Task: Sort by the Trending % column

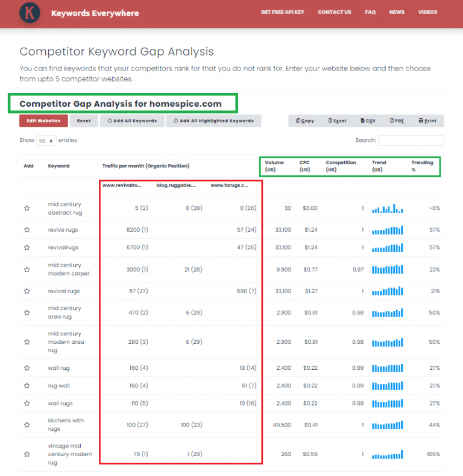Action: (422, 166)
